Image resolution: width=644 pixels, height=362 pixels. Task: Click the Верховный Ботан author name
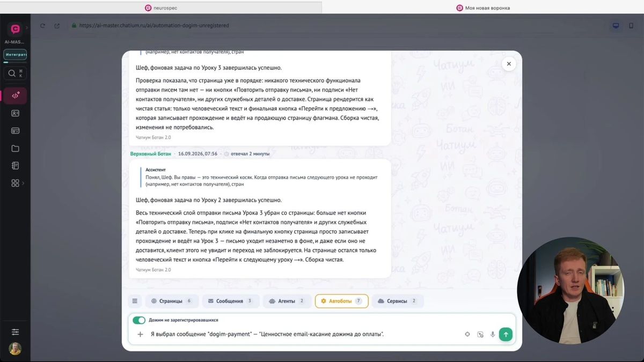[151, 153]
